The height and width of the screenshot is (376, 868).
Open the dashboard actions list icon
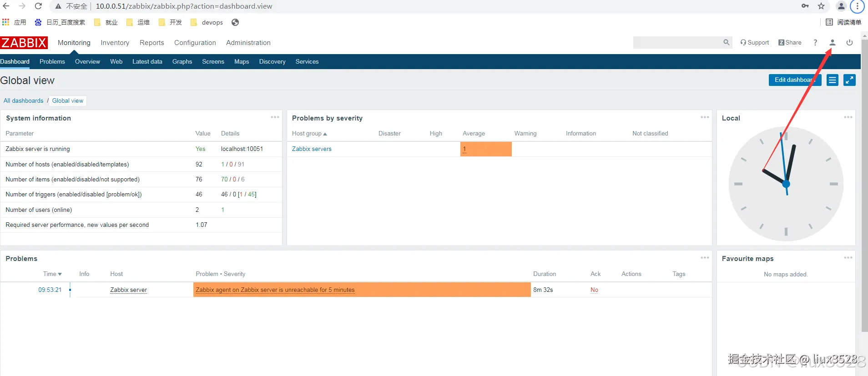[x=833, y=80]
